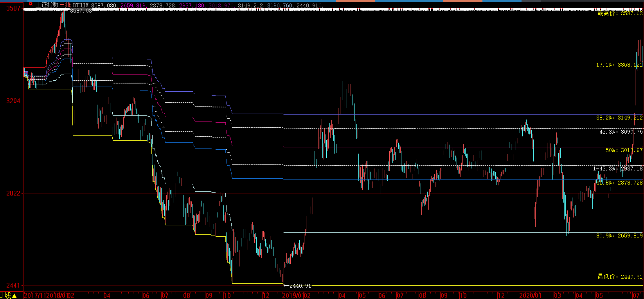This screenshot has height=299, width=644.
Task: Click the 80.9%: 2659.819 retracement label
Action: click(x=619, y=236)
